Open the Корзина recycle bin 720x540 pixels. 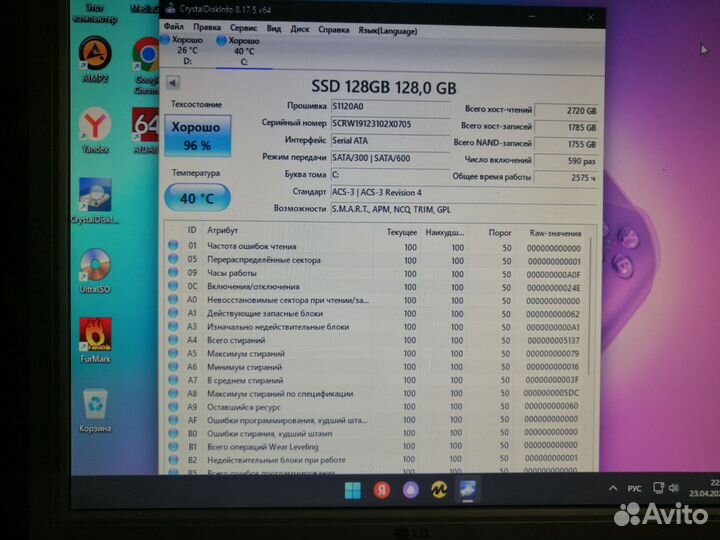(x=95, y=407)
